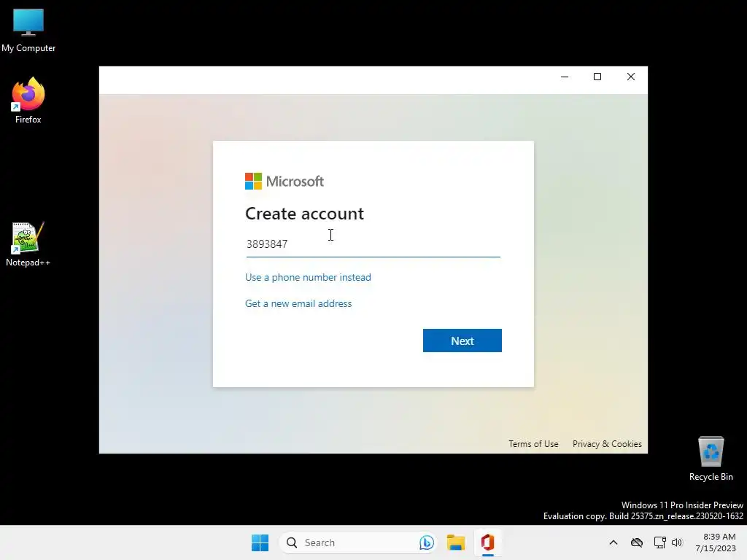Click the Next button

pyautogui.click(x=462, y=341)
